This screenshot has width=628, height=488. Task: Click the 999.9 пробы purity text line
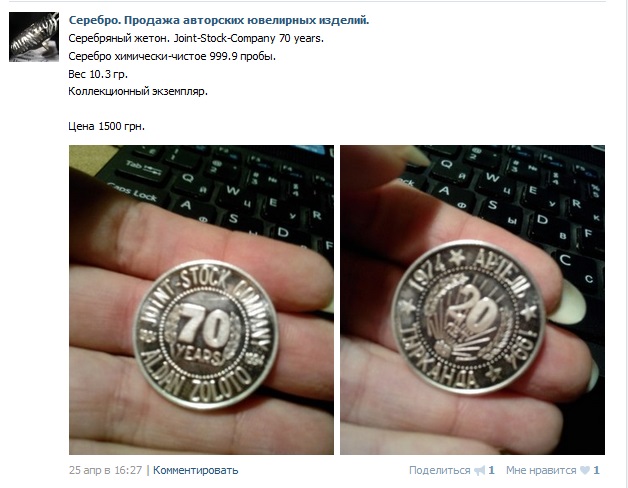tap(172, 56)
